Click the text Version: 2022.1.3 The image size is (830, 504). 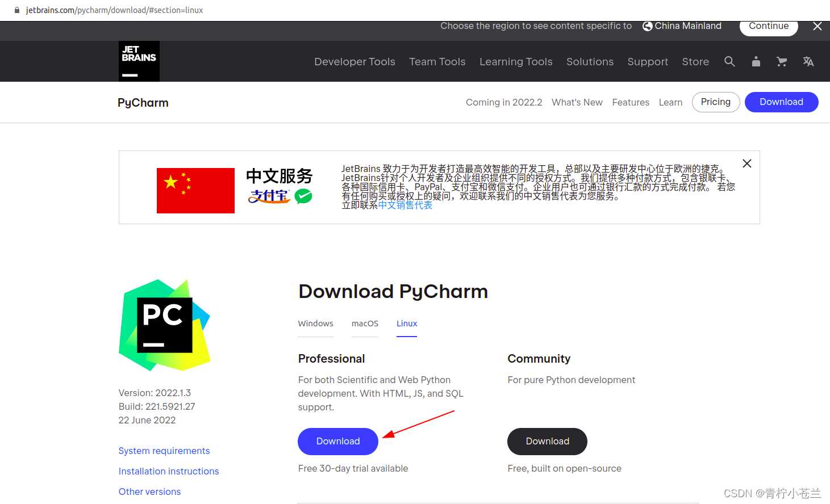tap(155, 393)
